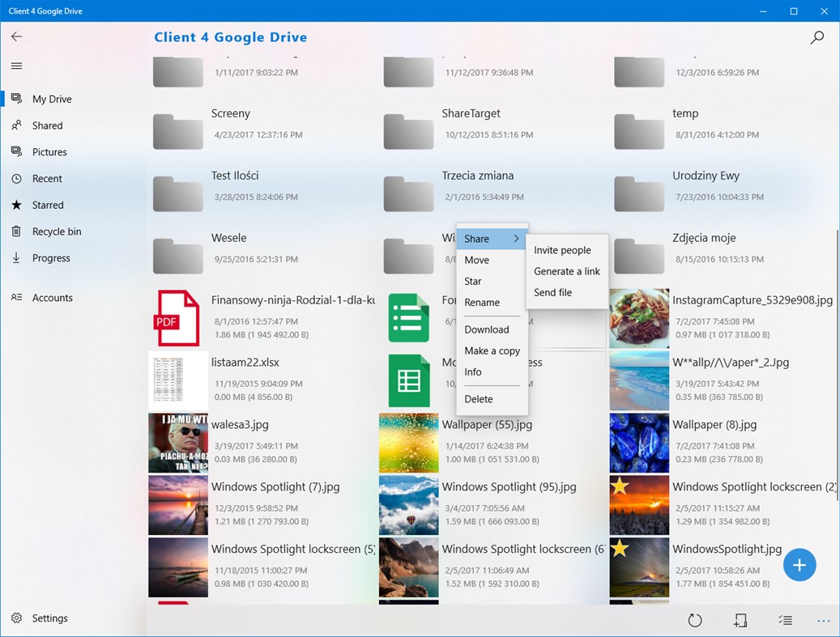Open the Recent files view

pyautogui.click(x=47, y=179)
